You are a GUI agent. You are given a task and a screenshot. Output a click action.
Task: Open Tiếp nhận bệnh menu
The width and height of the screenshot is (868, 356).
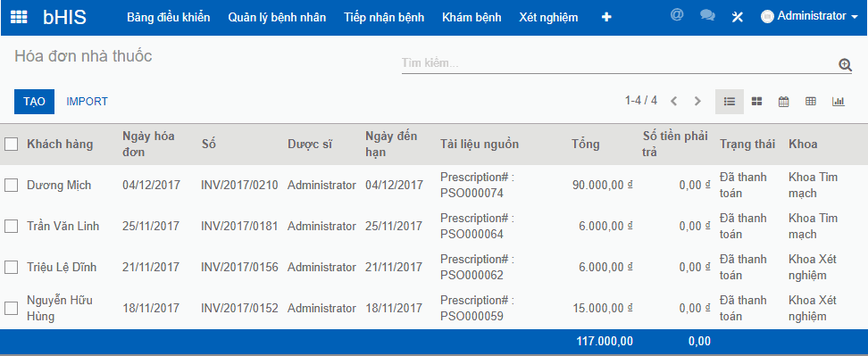[384, 17]
